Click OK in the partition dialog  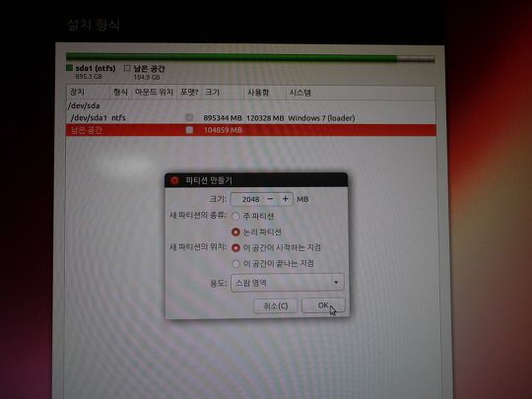point(323,305)
